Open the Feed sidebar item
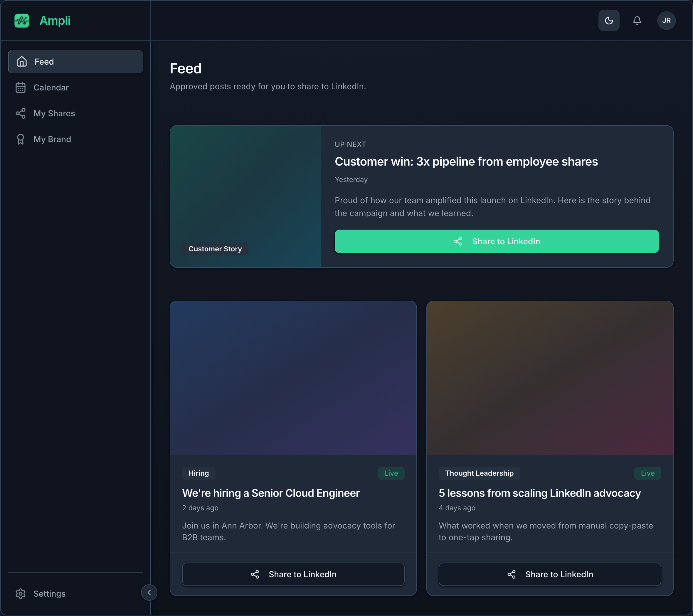The height and width of the screenshot is (616, 693). 75,62
